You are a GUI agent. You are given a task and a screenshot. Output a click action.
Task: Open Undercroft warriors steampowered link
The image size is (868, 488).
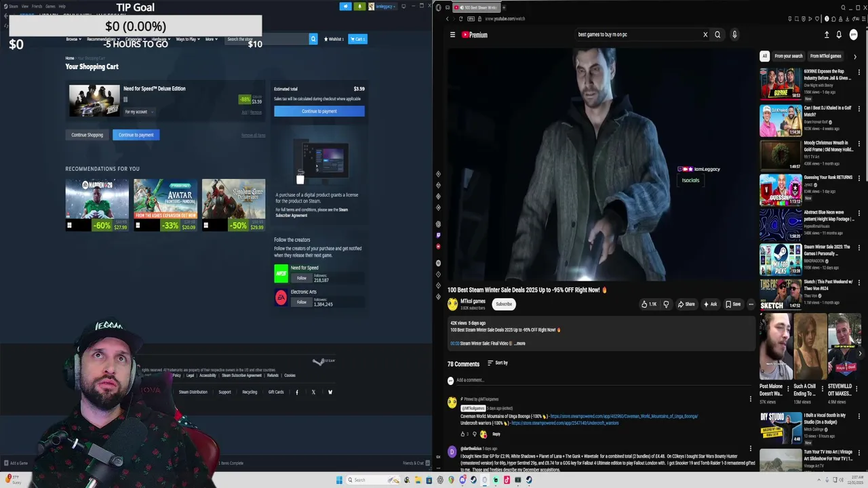[565, 423]
